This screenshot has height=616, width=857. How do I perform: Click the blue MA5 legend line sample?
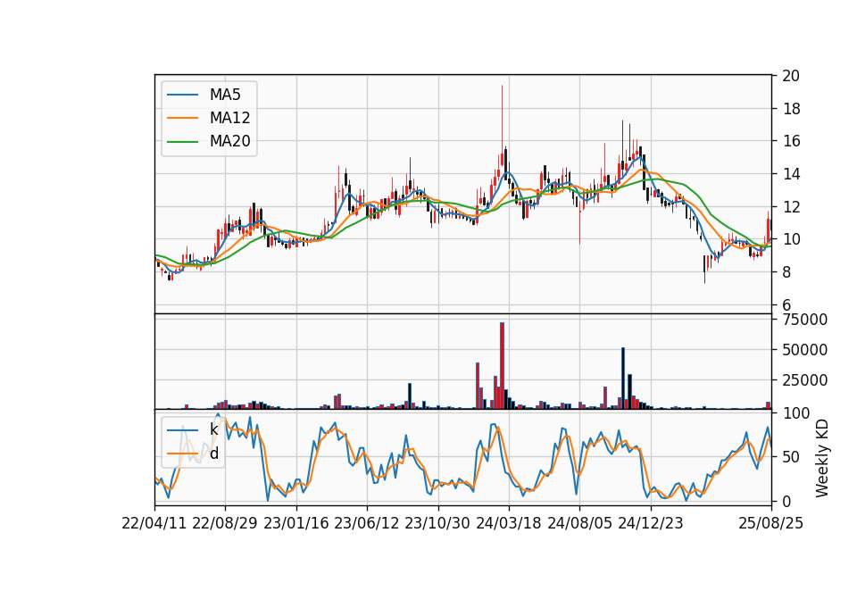click(x=182, y=96)
